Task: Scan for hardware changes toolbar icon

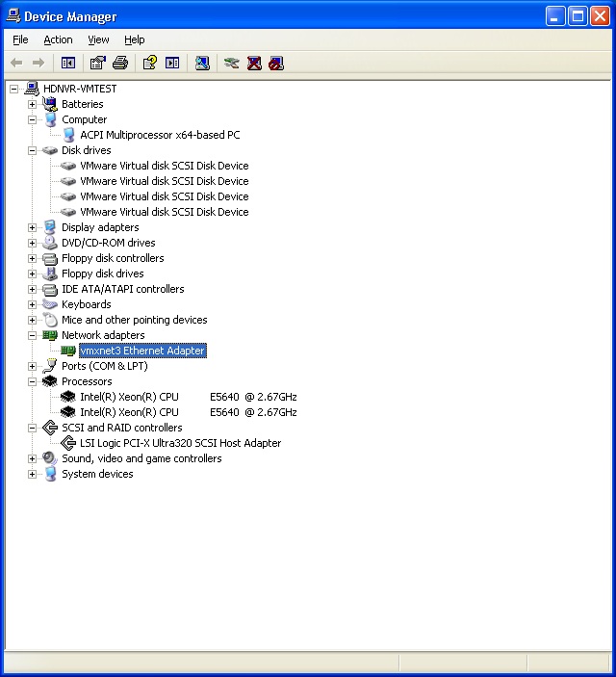Action: point(202,63)
